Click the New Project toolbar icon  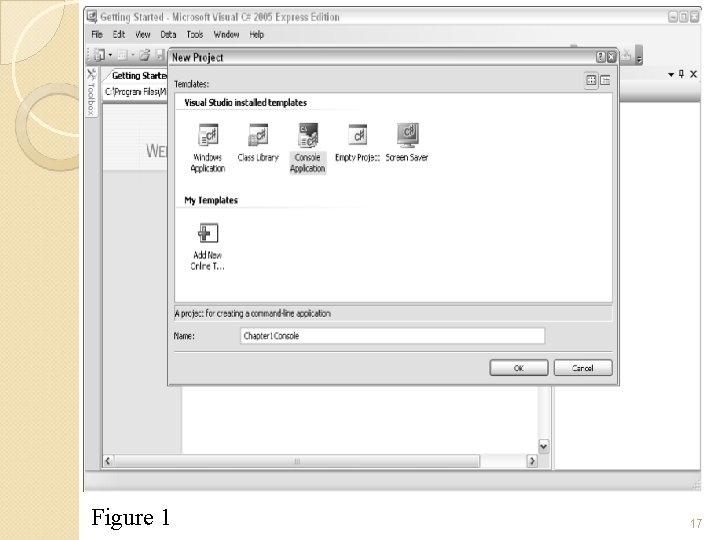coord(100,55)
